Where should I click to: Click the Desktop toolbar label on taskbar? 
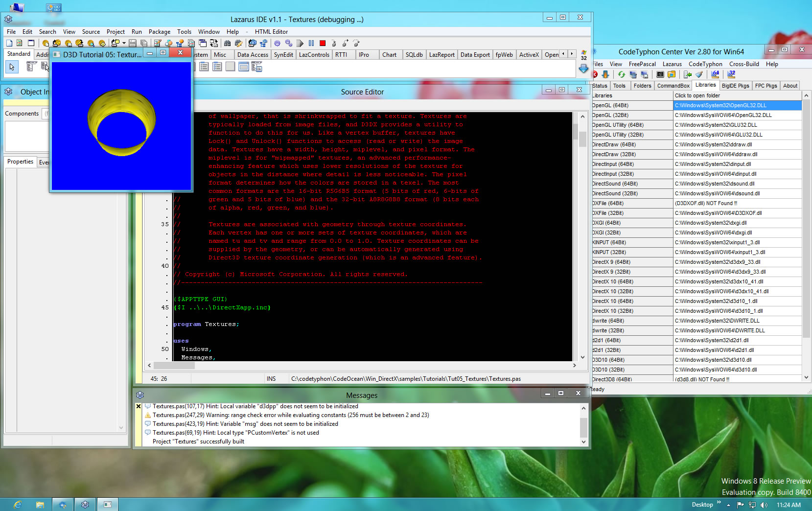[702, 505]
